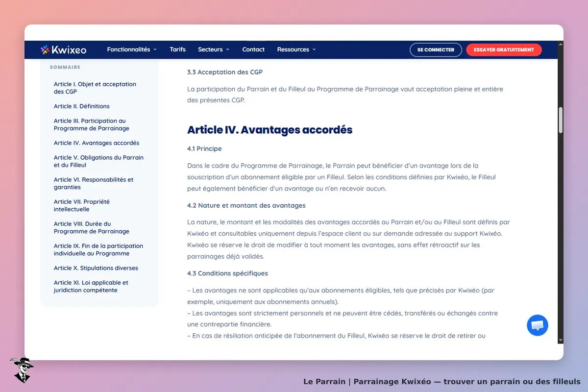Viewport: 588px width, 392px height.
Task: Click the ESSAYER GRATUITEMENT button
Action: [x=504, y=50]
